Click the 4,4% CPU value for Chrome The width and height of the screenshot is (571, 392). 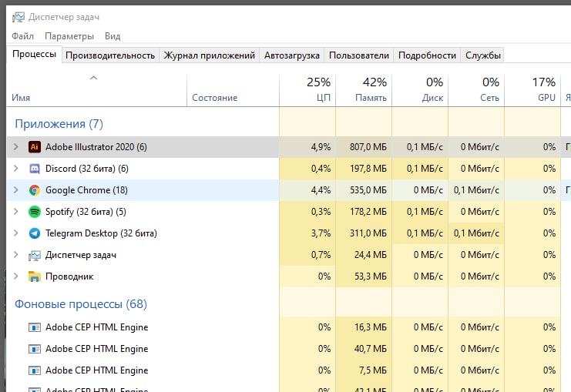321,190
